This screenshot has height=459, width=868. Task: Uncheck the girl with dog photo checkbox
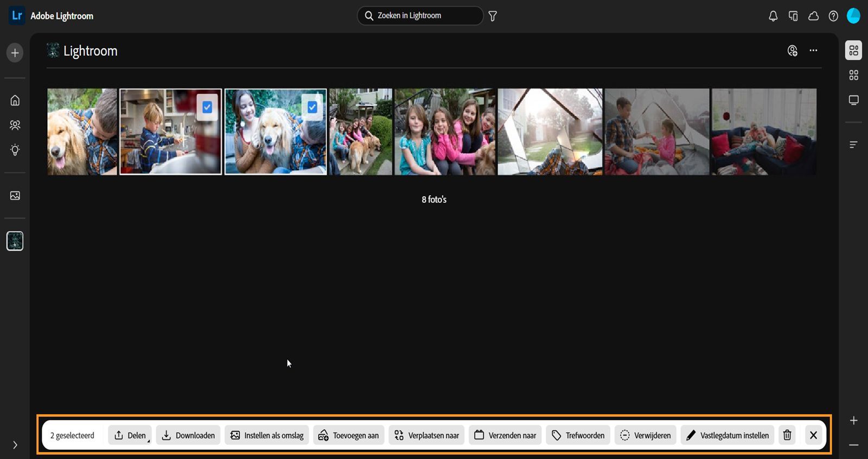pyautogui.click(x=312, y=107)
